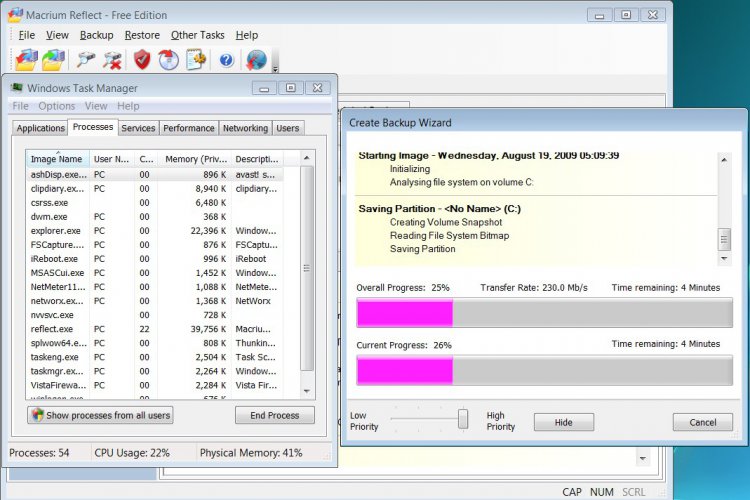Click the globe update icon in toolbar

(256, 60)
